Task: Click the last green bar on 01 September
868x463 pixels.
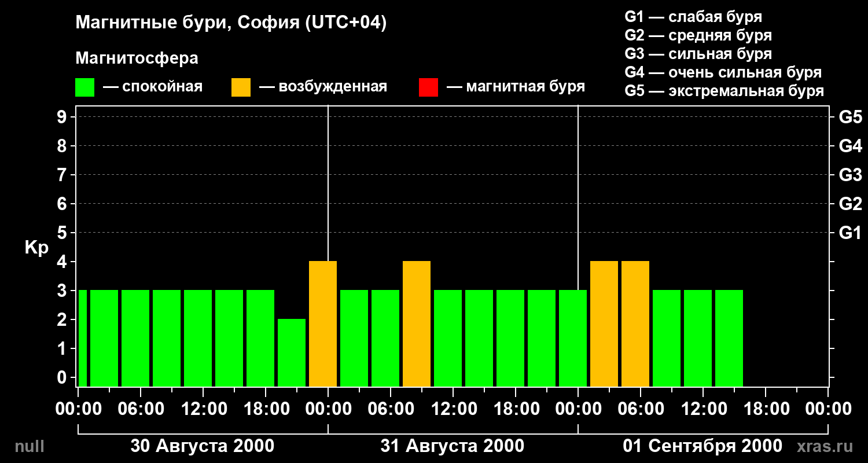Action: click(x=729, y=338)
